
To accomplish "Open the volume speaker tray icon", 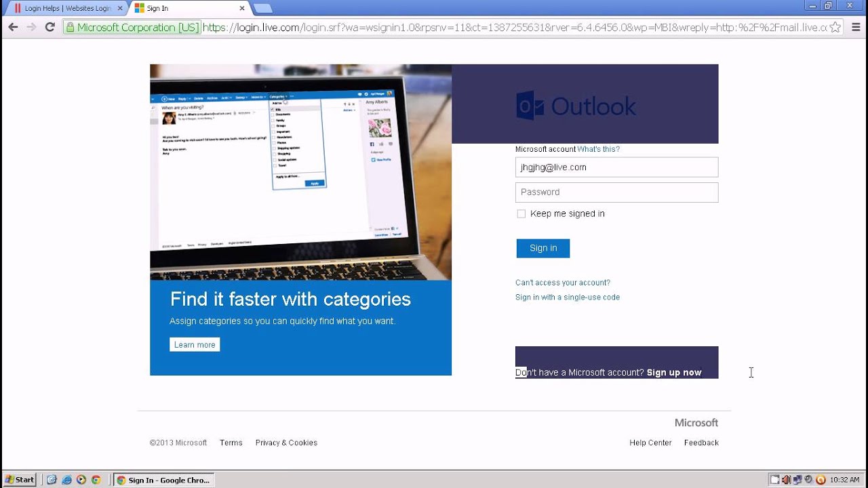I will 786,480.
